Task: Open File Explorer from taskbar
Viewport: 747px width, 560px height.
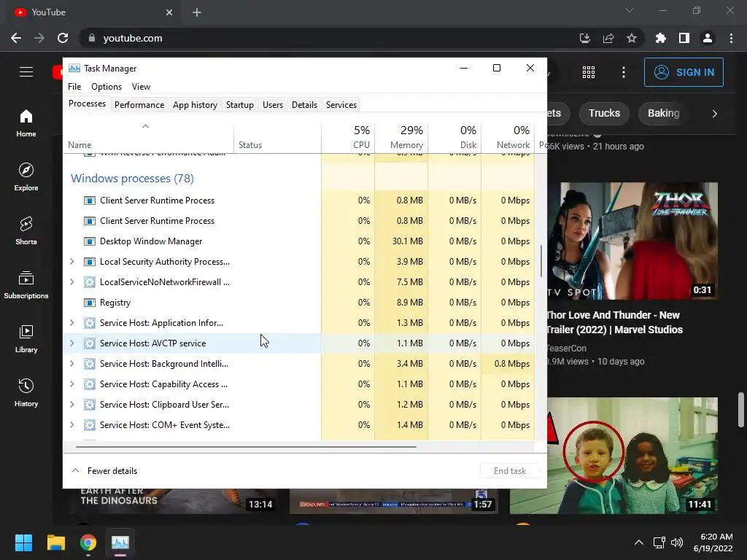Action: 55,542
